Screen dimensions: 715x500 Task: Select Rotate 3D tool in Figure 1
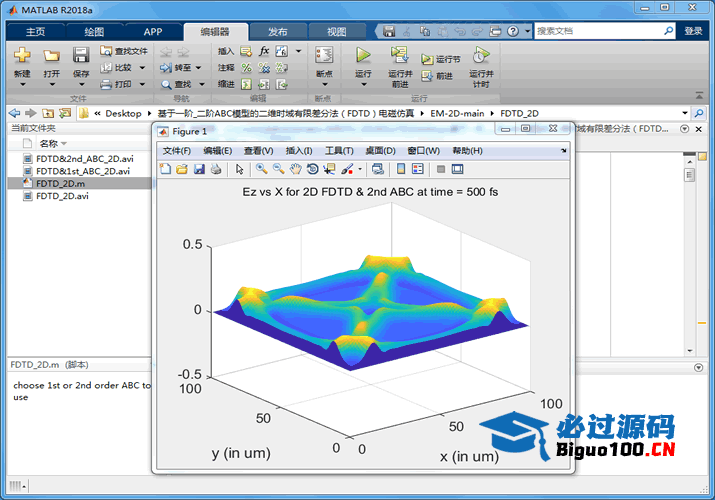pyautogui.click(x=312, y=169)
